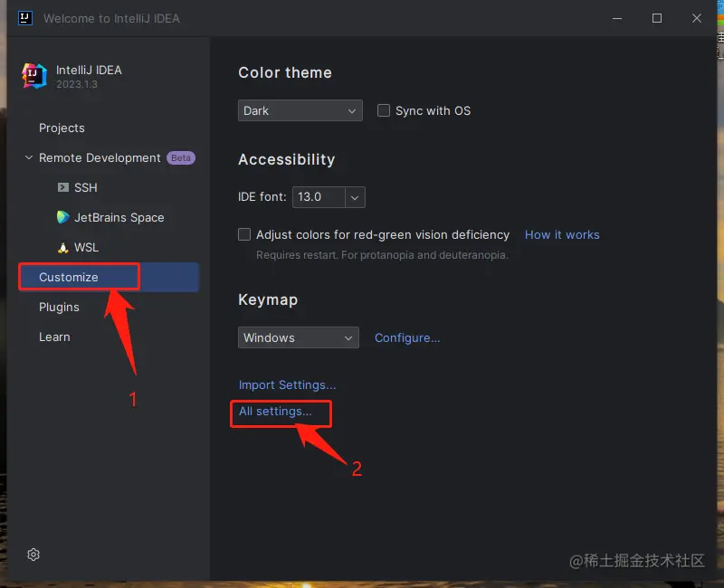Click the Configure... keymap link
724x588 pixels.
click(x=407, y=337)
